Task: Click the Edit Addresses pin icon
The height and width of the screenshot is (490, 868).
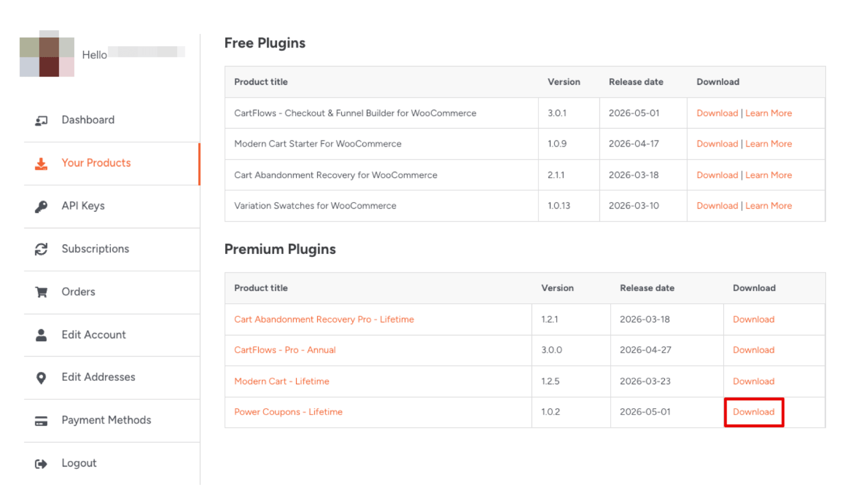Action: tap(41, 378)
